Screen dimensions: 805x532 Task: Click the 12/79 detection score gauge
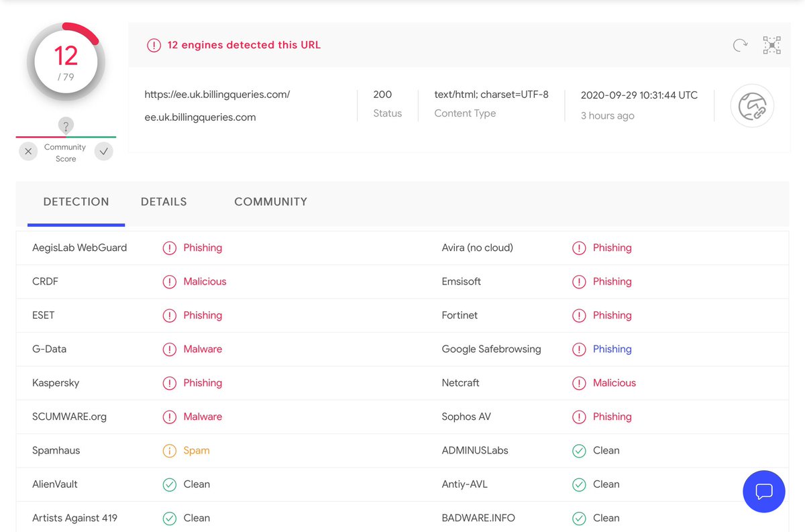coord(66,62)
